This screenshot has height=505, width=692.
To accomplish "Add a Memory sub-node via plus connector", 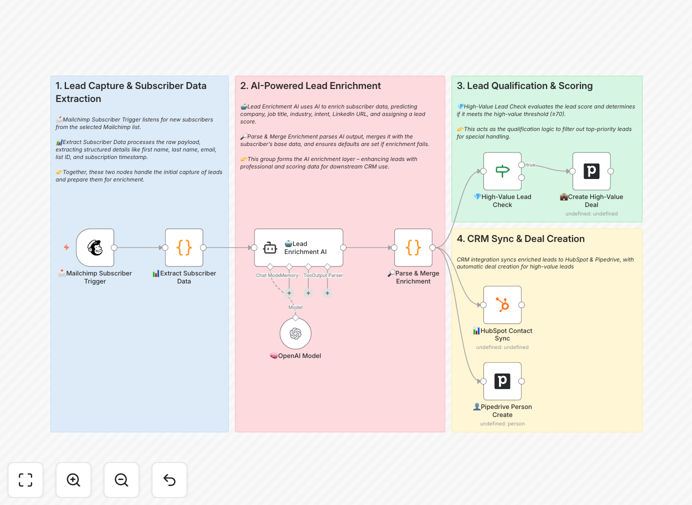I will point(289,293).
